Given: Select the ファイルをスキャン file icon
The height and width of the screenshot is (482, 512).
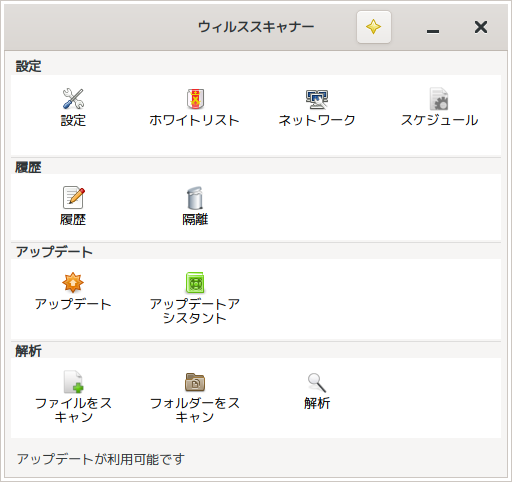Looking at the screenshot, I should tap(73, 382).
